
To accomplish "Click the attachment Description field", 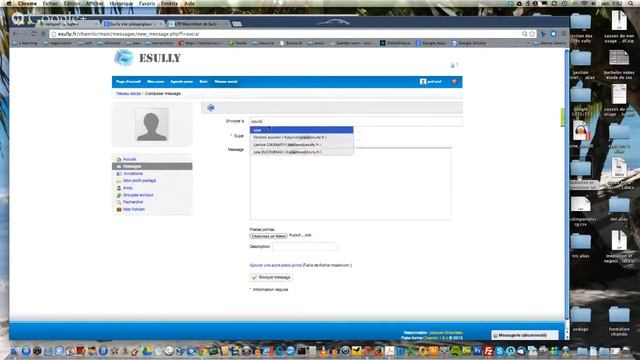I will (x=305, y=247).
